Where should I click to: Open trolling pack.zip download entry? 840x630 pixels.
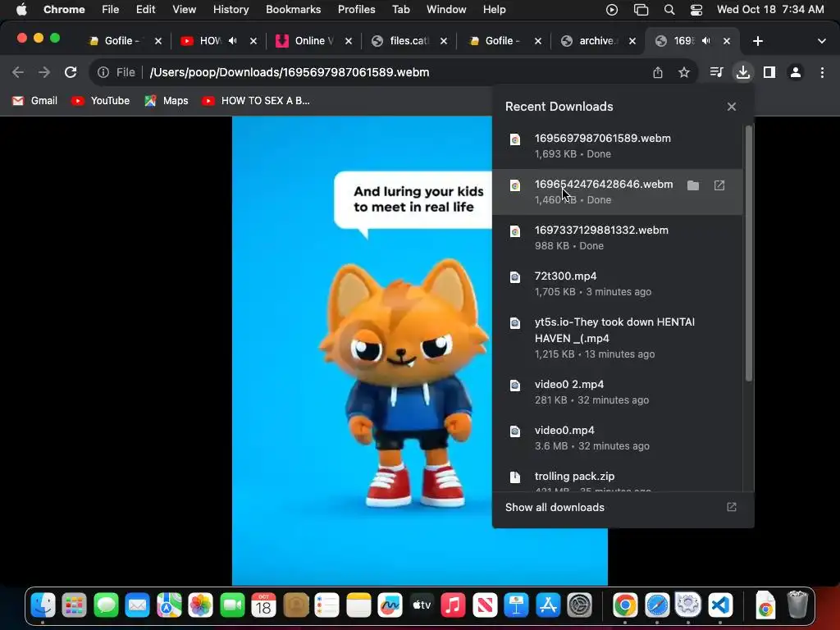coord(617,477)
